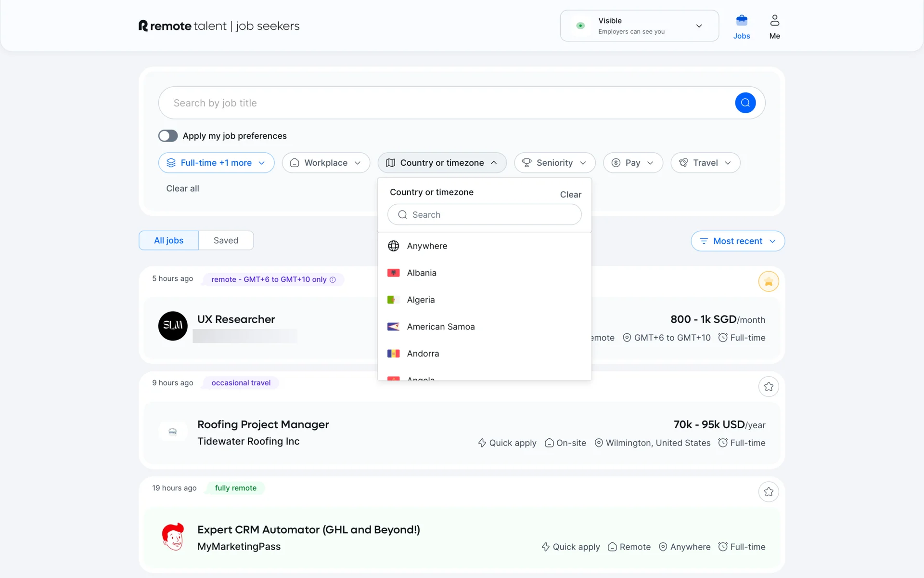Switch to the Saved tab
The width and height of the screenshot is (924, 578).
[226, 240]
